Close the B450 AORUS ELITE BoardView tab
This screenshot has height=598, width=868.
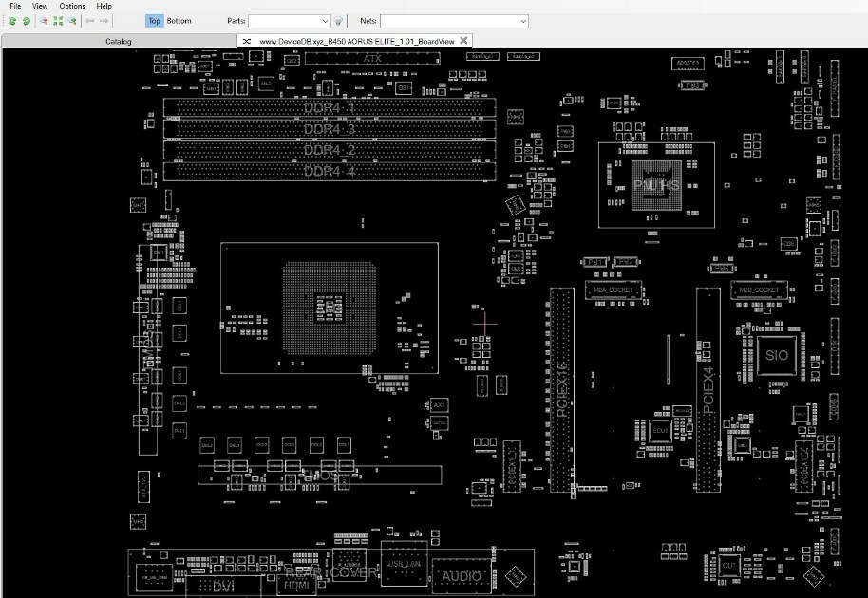pyautogui.click(x=463, y=41)
